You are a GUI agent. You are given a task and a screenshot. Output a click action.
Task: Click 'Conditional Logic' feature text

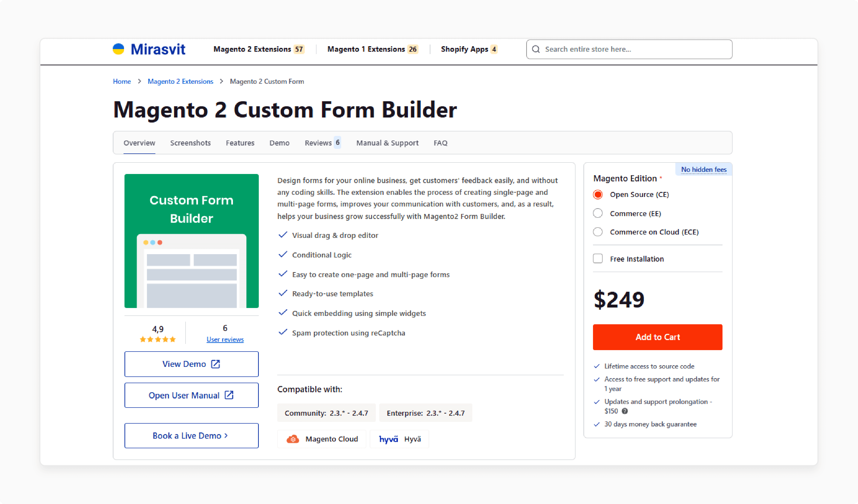(x=322, y=255)
